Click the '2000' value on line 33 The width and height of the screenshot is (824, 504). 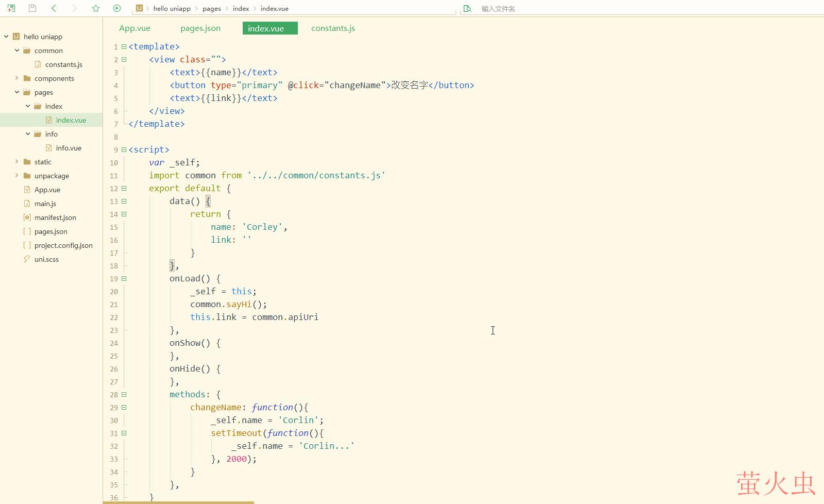point(237,459)
